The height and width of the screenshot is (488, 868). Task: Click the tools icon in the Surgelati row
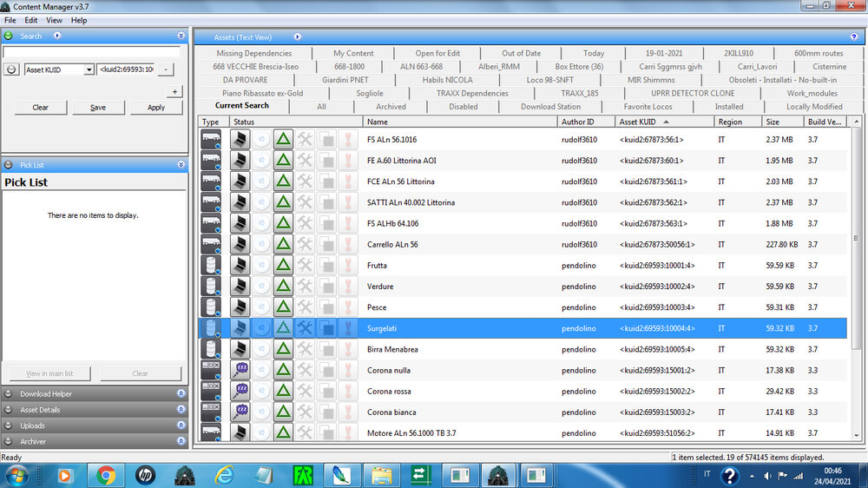[x=305, y=328]
